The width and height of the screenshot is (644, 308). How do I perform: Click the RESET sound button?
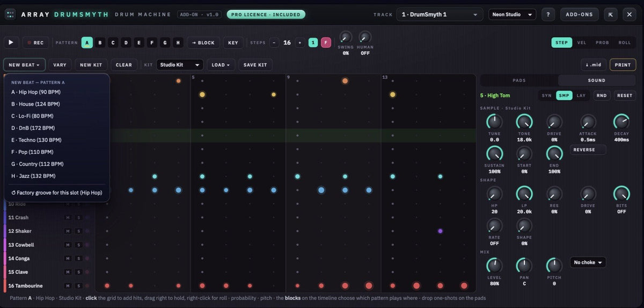tap(625, 96)
